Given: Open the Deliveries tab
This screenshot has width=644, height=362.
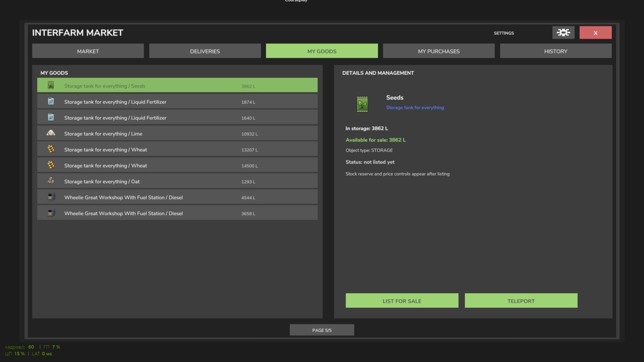Looking at the screenshot, I should [205, 51].
